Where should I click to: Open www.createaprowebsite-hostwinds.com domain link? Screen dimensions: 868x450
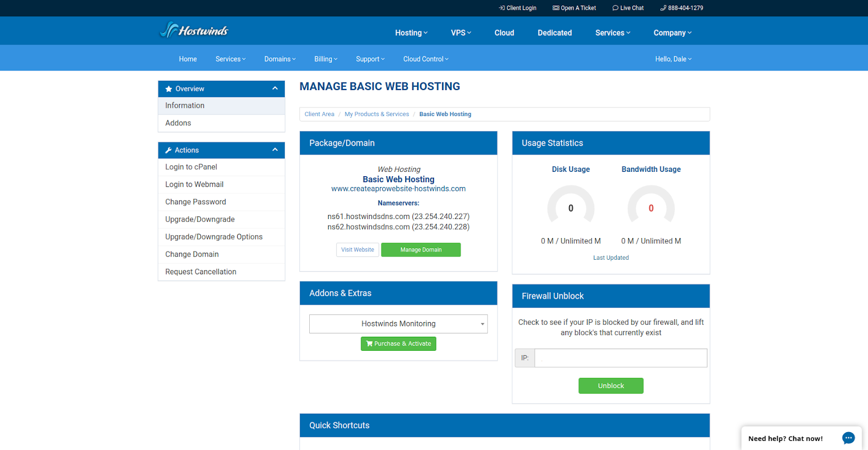(399, 189)
